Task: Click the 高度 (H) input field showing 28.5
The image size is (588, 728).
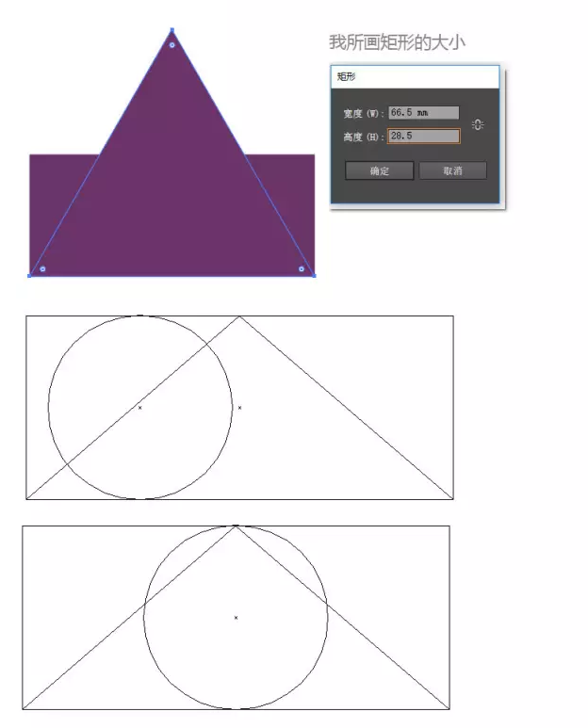Action: point(424,136)
